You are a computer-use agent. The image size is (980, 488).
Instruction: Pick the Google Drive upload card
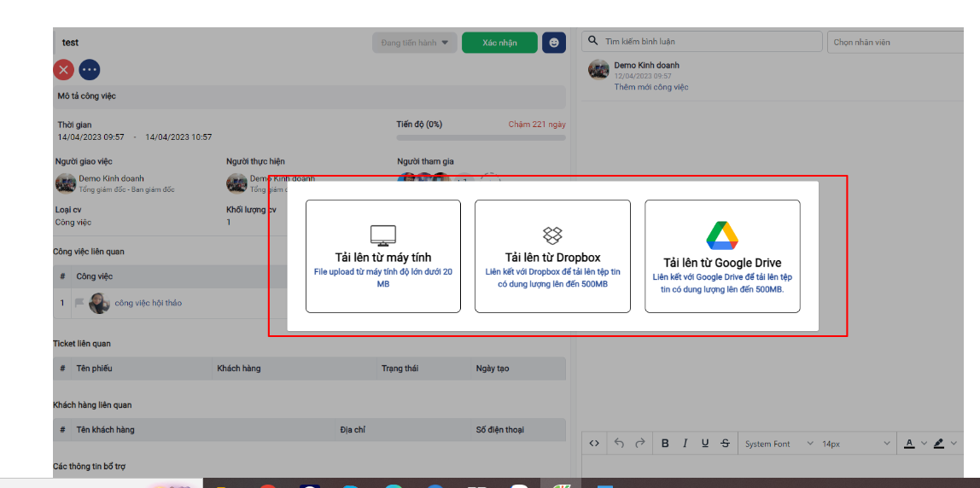pos(722,256)
